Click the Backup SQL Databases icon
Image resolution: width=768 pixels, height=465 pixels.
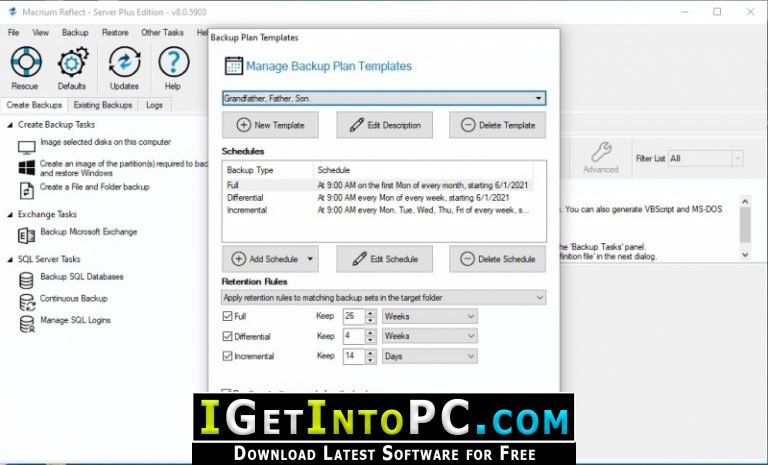click(x=26, y=280)
